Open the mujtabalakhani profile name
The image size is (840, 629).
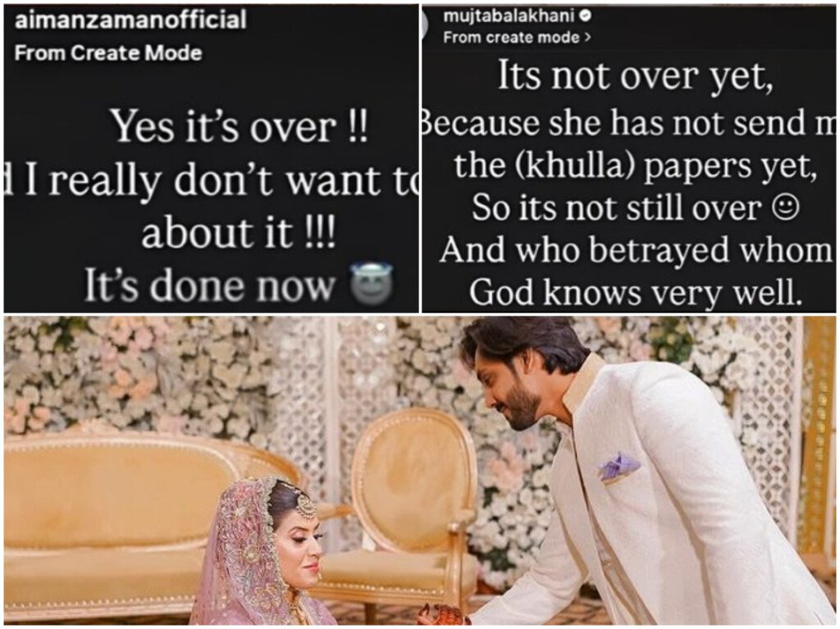point(509,16)
